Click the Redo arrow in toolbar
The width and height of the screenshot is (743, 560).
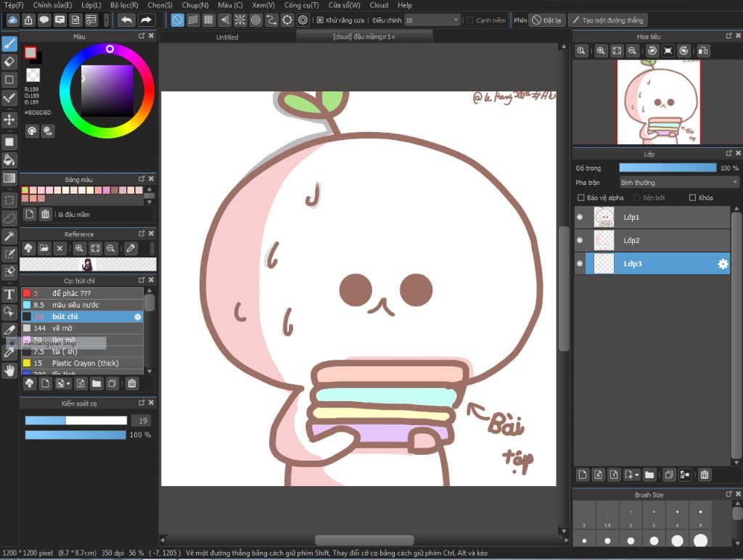[x=146, y=20]
